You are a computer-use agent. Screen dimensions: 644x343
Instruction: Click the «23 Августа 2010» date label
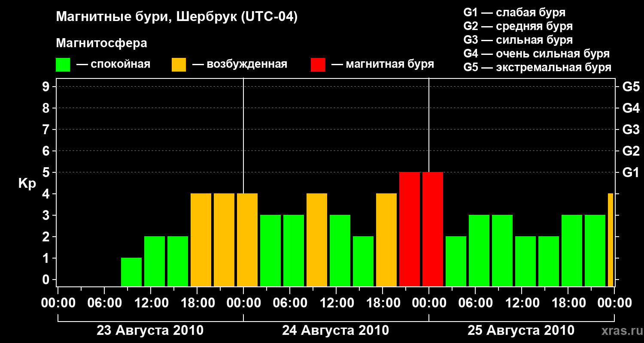click(x=150, y=331)
